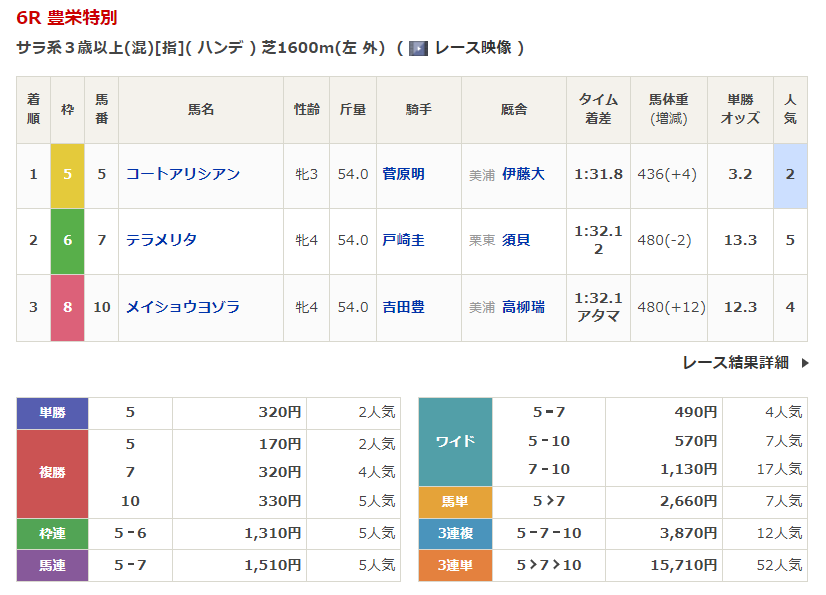Open trainer 高柳瑞 stable page
Screen dimensions: 826x595
[523, 307]
